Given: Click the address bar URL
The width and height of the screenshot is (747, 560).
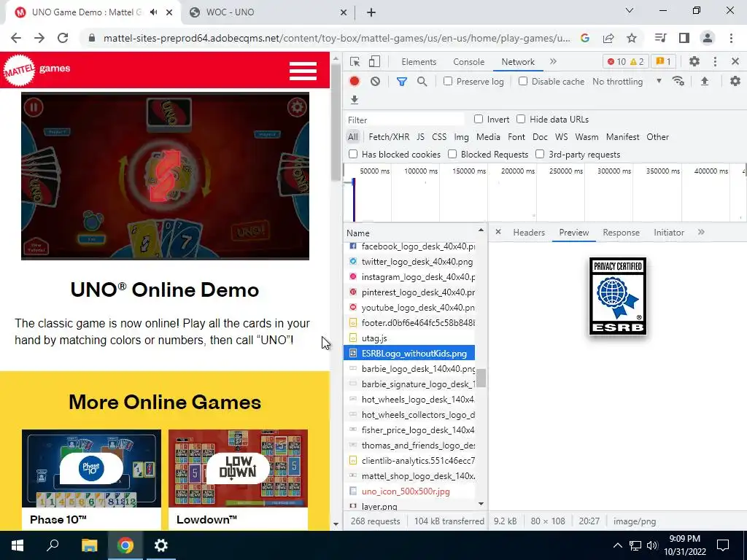Looking at the screenshot, I should pyautogui.click(x=336, y=38).
